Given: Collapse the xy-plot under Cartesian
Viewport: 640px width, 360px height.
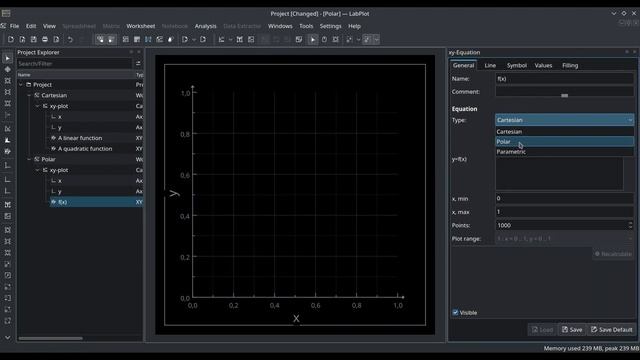Looking at the screenshot, I should [x=37, y=106].
